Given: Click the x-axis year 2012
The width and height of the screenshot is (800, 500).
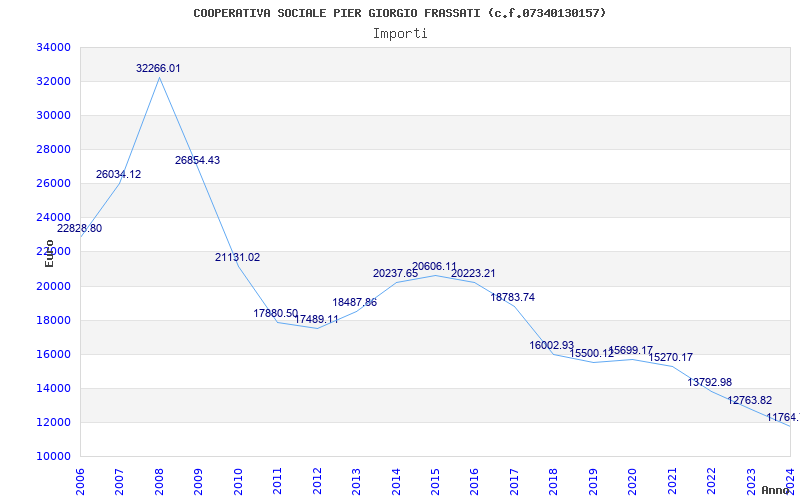Looking at the screenshot, I should pyautogui.click(x=317, y=481).
